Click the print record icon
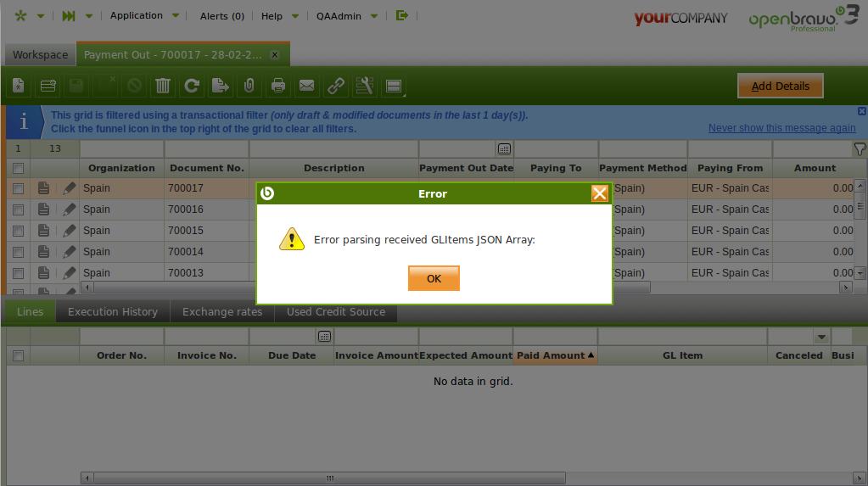 pos(278,86)
